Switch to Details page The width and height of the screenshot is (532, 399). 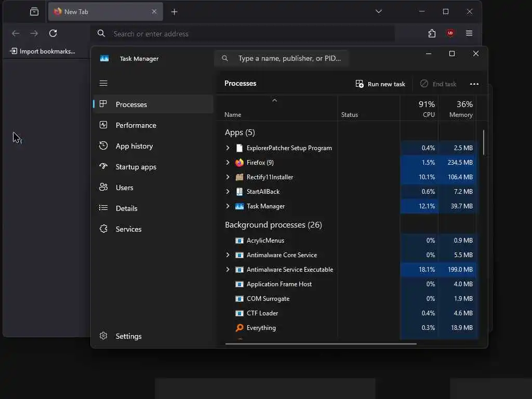pos(153,208)
